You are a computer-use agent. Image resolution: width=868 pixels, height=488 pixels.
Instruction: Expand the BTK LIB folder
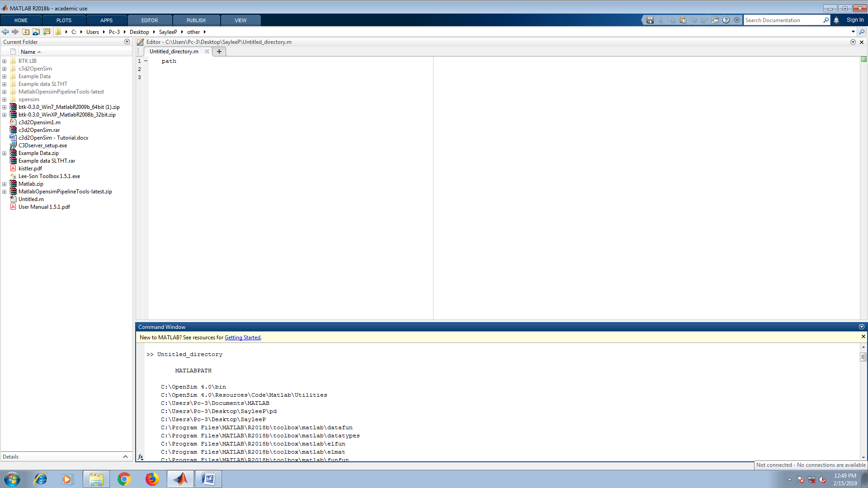click(5, 61)
